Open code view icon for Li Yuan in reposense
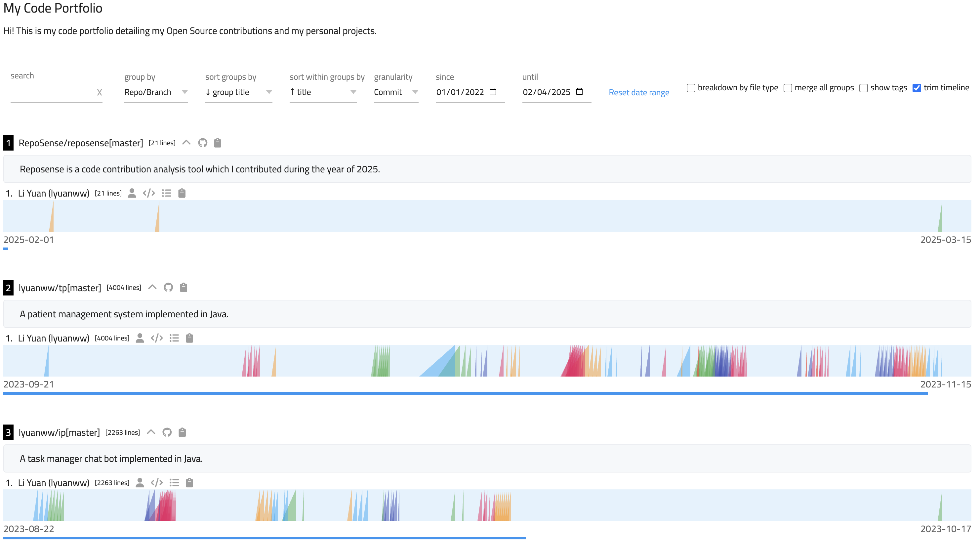The height and width of the screenshot is (542, 980). (x=149, y=193)
